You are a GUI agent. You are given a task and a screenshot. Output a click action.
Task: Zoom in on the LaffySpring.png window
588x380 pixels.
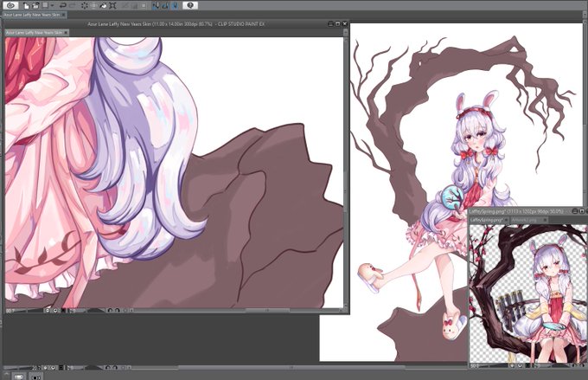click(x=520, y=365)
